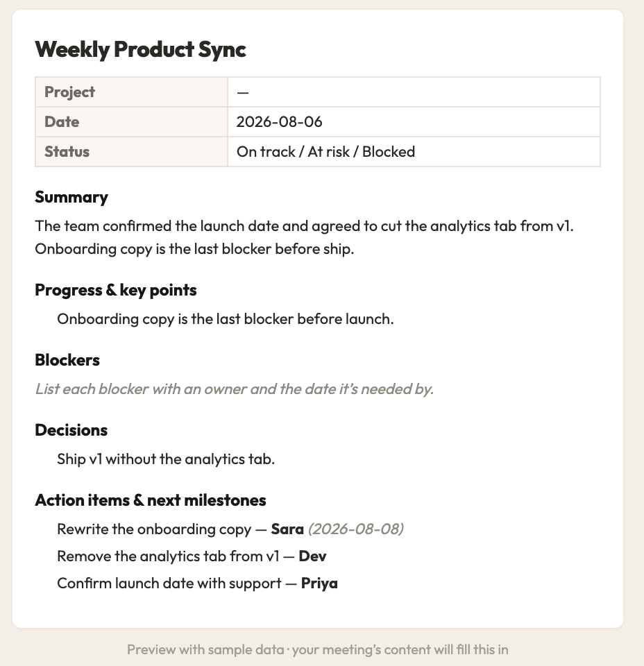Click the date value 2026-08-06
The width and height of the screenshot is (644, 666).
pyautogui.click(x=279, y=122)
